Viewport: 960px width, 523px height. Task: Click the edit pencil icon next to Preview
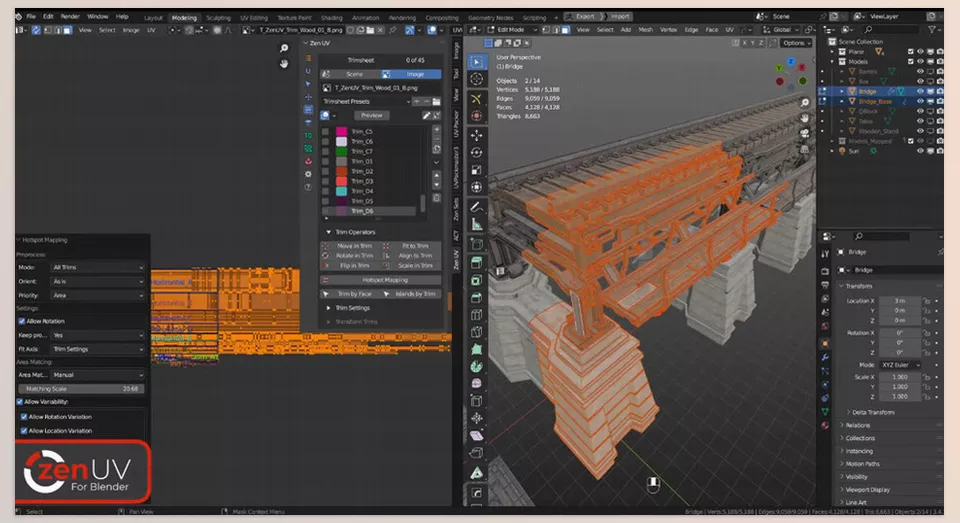tap(426, 115)
